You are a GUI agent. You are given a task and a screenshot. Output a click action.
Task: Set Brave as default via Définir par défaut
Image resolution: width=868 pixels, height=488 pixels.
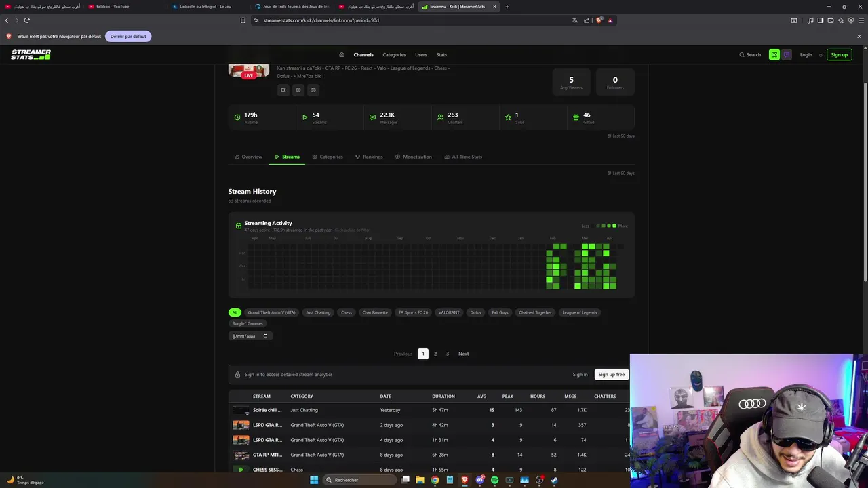(128, 37)
